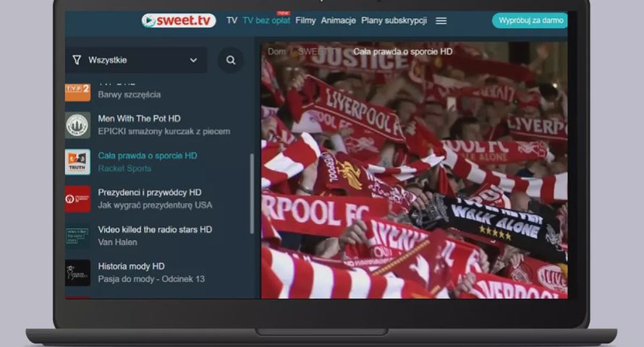Viewport: 644px width, 347px height.
Task: Click Historia mody channel logo
Action: [77, 273]
